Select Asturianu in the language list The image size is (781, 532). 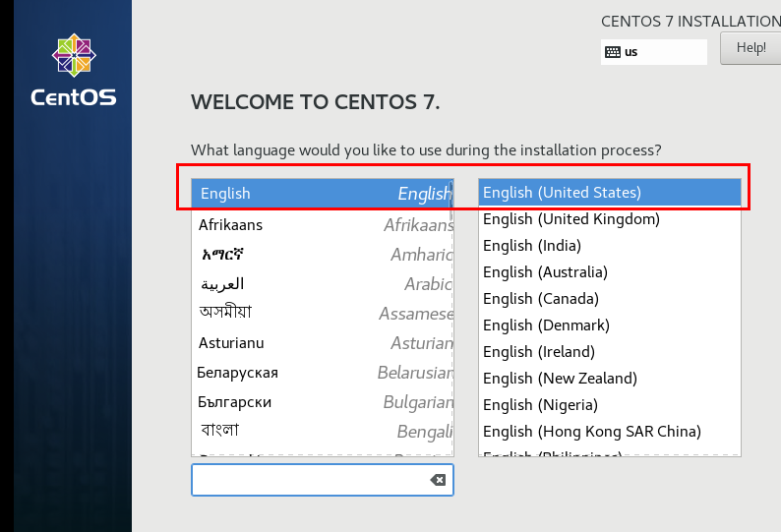(x=322, y=343)
